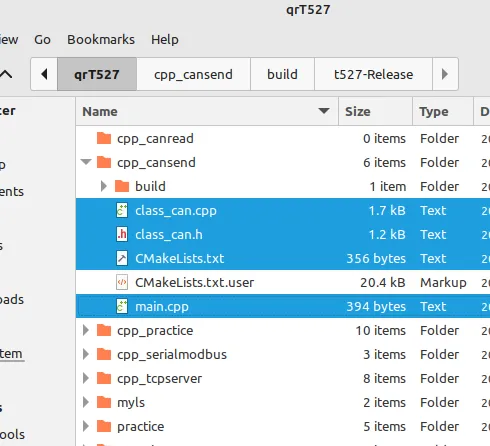
Task: Collapse the cpp_cansend folder tree
Action: coord(86,162)
